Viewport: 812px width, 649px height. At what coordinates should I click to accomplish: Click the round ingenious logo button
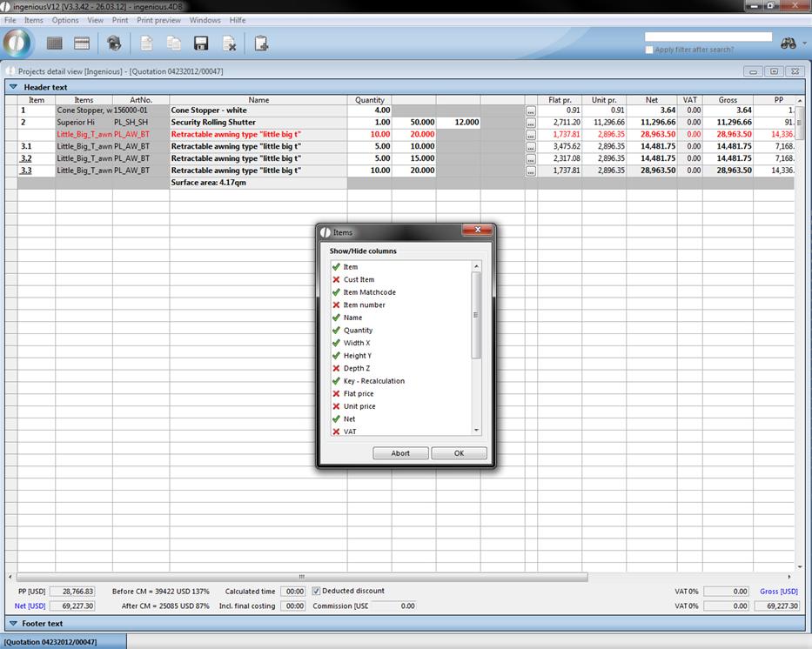tap(17, 43)
